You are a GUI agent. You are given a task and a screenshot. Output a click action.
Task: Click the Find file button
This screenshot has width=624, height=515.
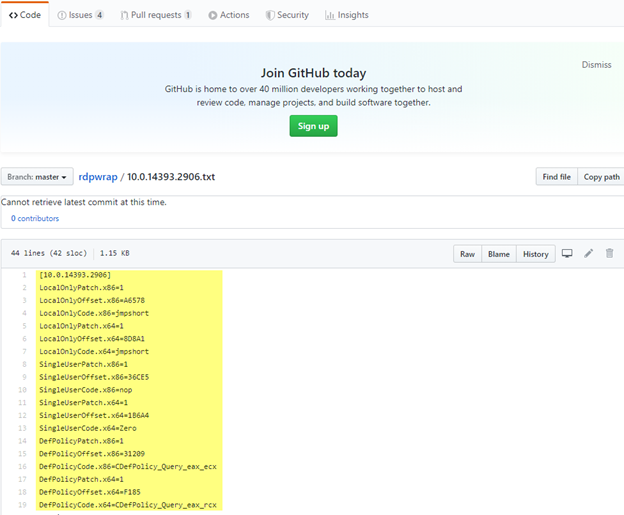(x=556, y=177)
